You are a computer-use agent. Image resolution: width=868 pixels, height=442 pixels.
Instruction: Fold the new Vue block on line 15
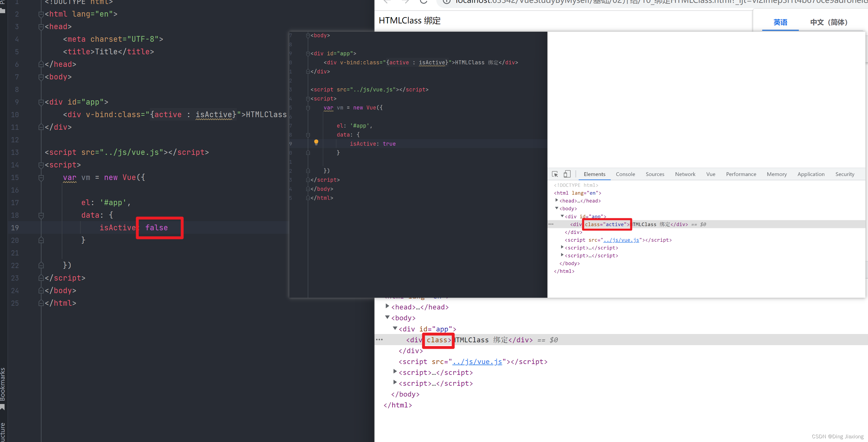[x=41, y=177]
